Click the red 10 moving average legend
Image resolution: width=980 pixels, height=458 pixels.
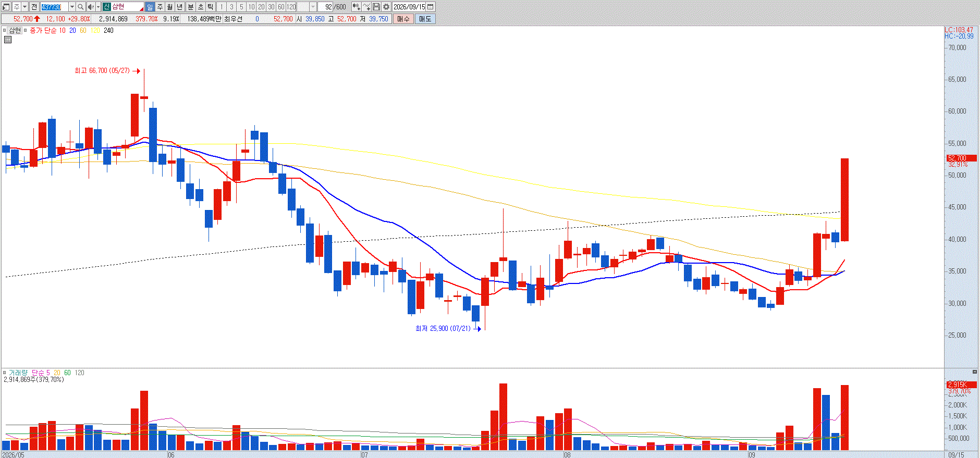(x=62, y=30)
